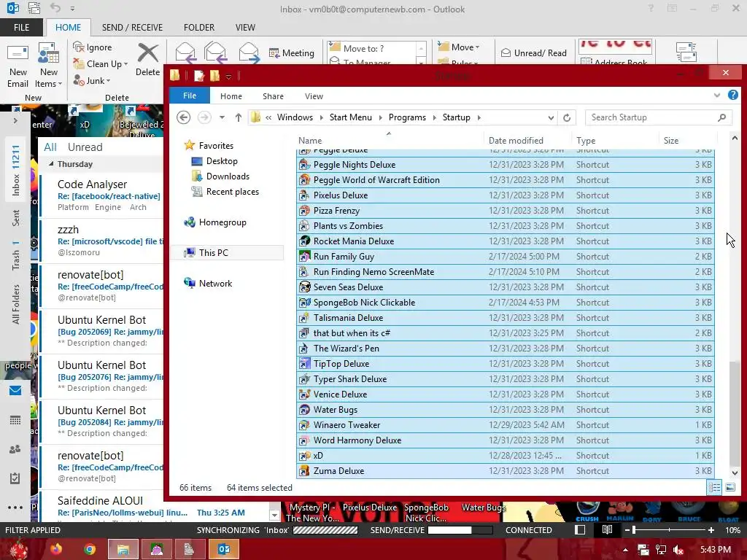Image resolution: width=747 pixels, height=560 pixels.
Task: Open New Items in Outlook ribbon
Action: 48,66
